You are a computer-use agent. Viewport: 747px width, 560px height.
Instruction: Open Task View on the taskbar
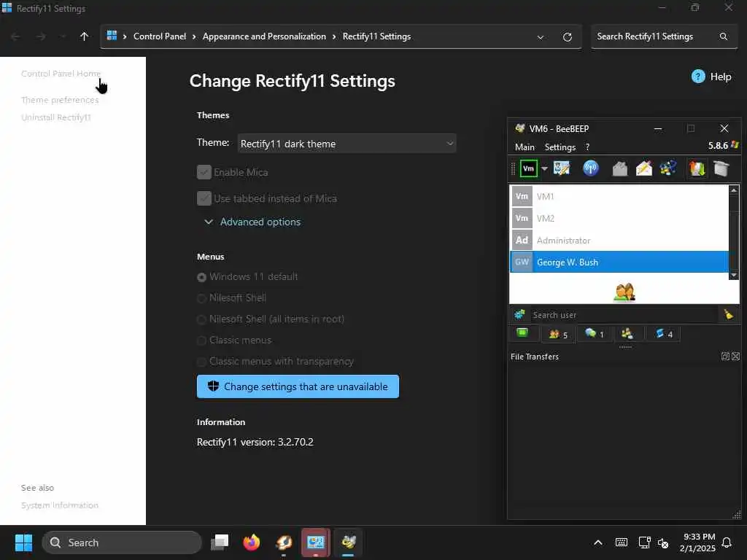coord(220,542)
